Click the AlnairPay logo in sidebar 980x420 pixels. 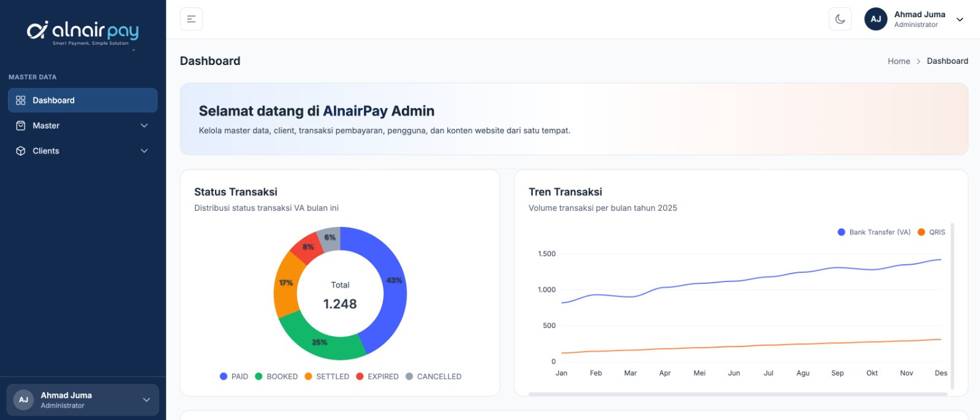click(83, 33)
